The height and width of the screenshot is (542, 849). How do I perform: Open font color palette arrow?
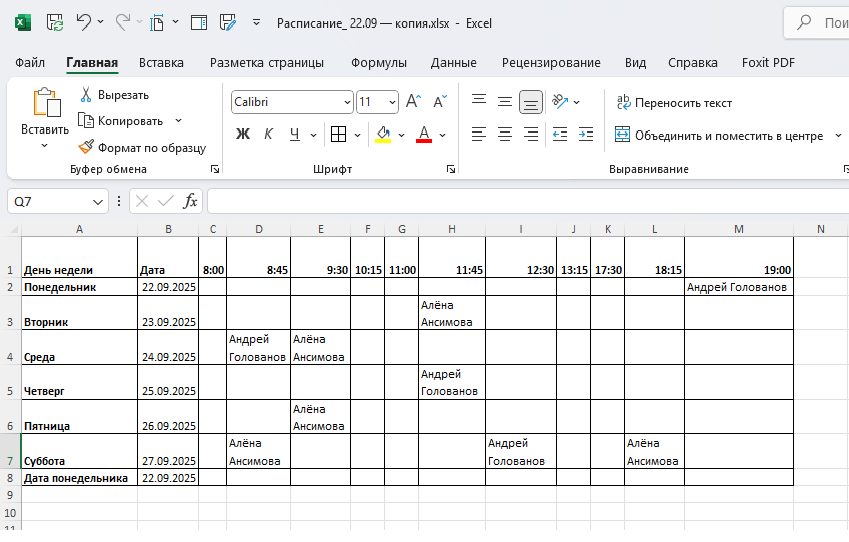click(x=442, y=135)
